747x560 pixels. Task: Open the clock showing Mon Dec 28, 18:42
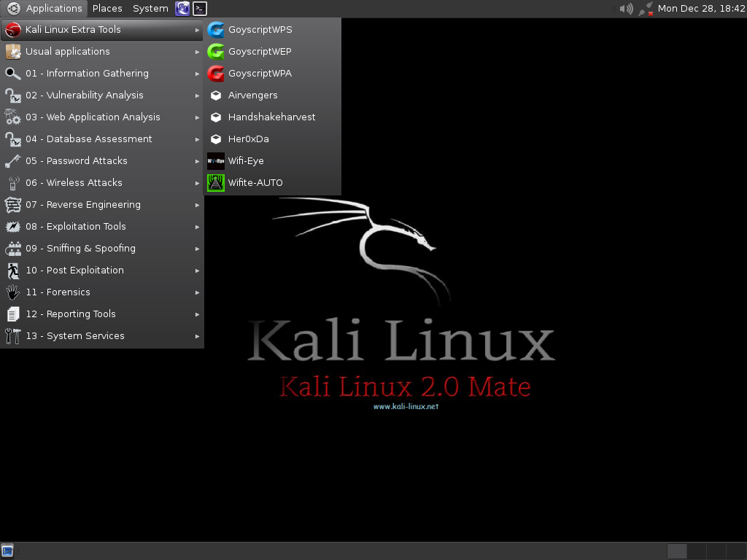701,9
